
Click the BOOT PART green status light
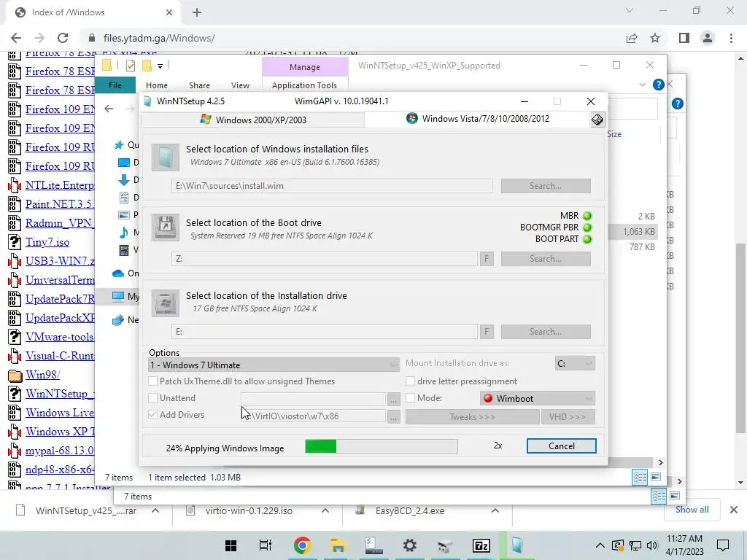click(x=587, y=239)
